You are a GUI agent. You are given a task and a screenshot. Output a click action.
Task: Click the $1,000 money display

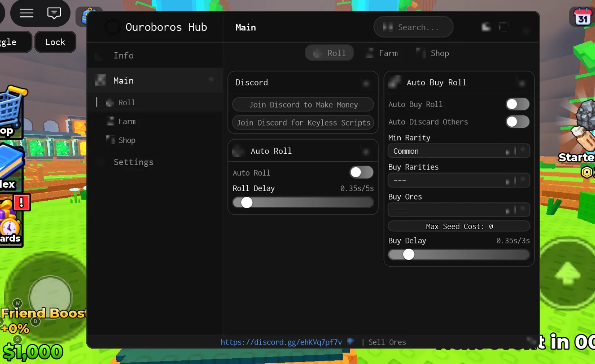(x=32, y=352)
